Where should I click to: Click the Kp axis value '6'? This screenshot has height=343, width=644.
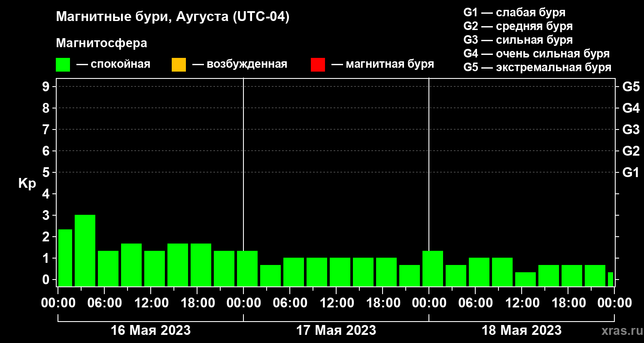coord(46,151)
